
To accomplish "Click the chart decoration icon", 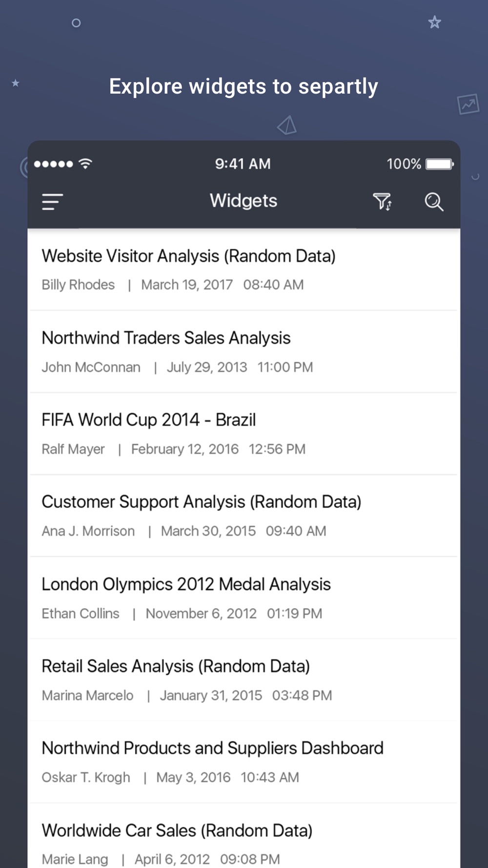I will (468, 104).
